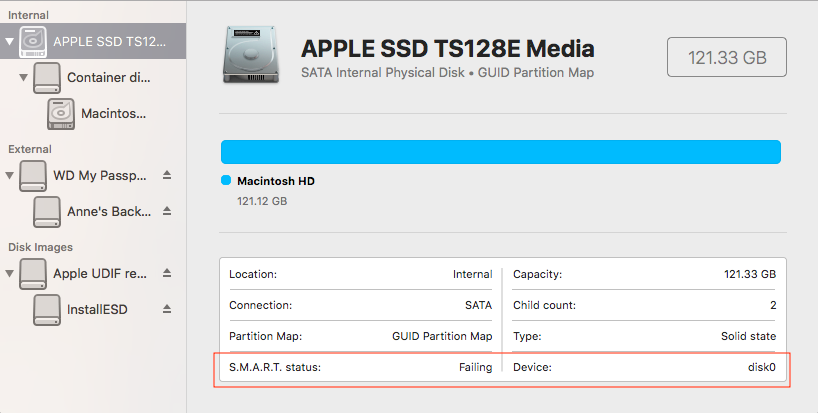Click the blue Macintosh HD usage bar

[x=500, y=152]
